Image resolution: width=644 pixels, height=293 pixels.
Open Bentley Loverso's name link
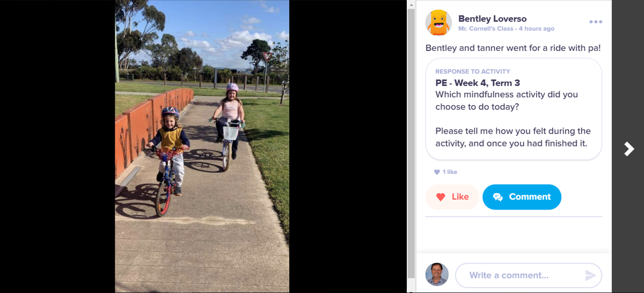point(492,19)
